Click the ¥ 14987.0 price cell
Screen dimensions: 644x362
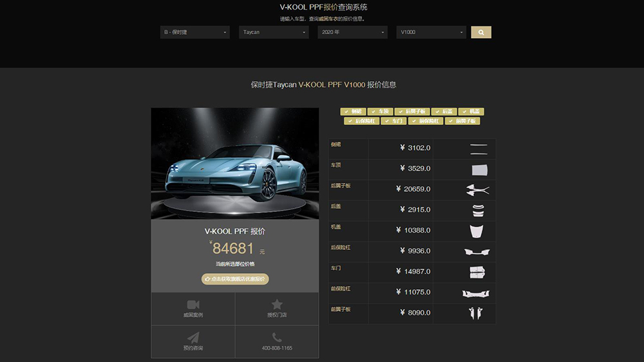click(401, 272)
